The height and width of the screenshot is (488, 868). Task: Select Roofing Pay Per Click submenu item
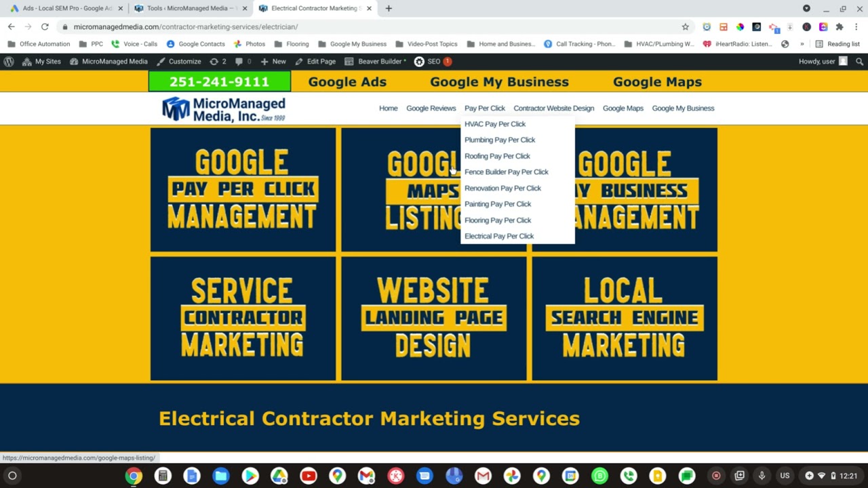pyautogui.click(x=497, y=156)
